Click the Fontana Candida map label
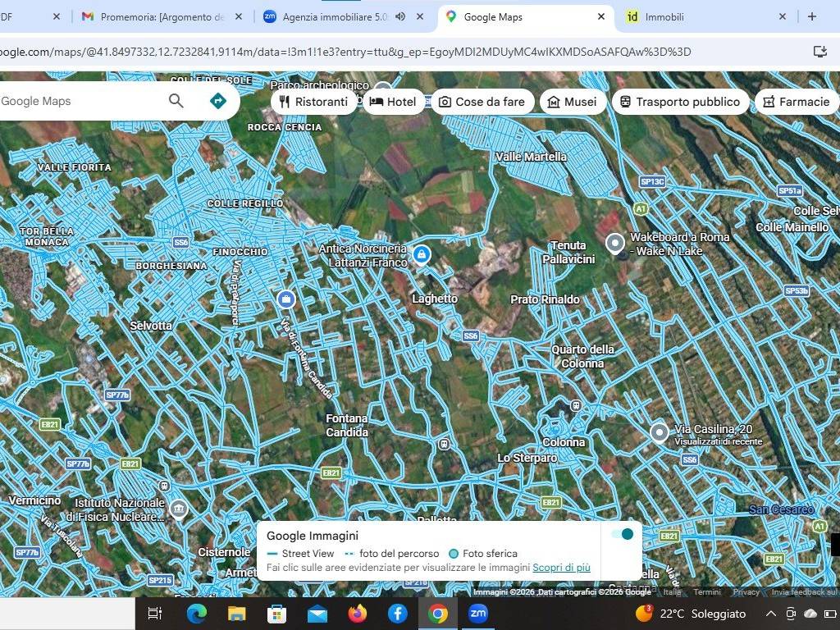 coord(347,426)
